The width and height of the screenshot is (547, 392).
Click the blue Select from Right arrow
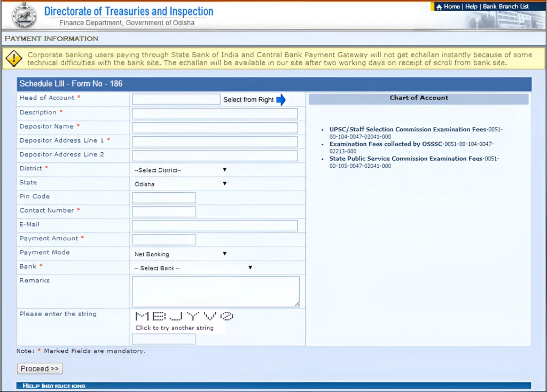[282, 99]
